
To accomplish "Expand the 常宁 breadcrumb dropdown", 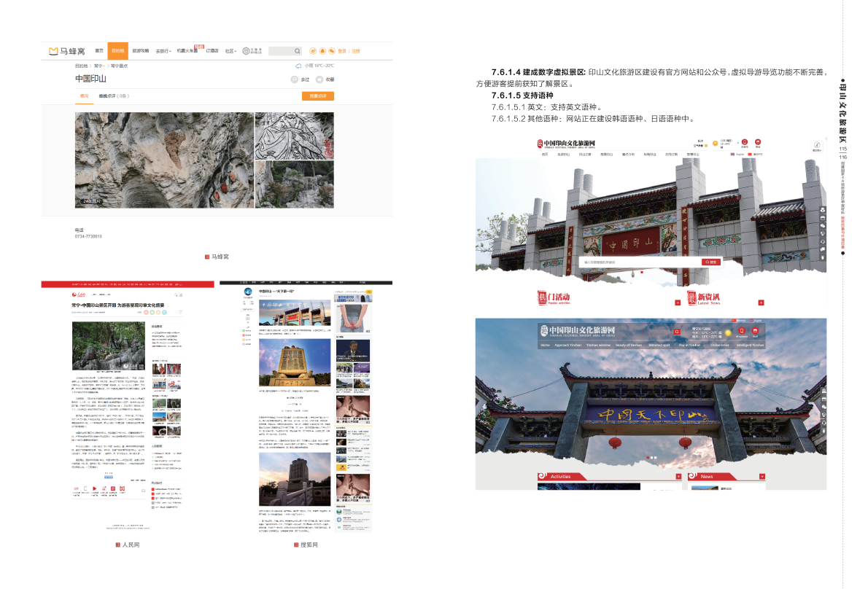I will [100, 66].
